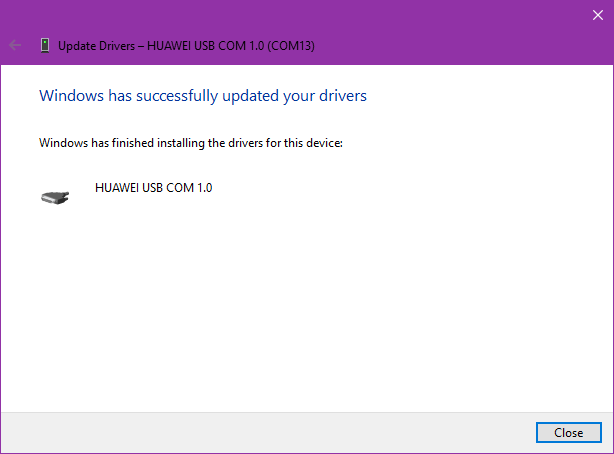Click the 'Update Drivers – HUAWEI USB COM 1.0 (COM13)' title

click(186, 46)
